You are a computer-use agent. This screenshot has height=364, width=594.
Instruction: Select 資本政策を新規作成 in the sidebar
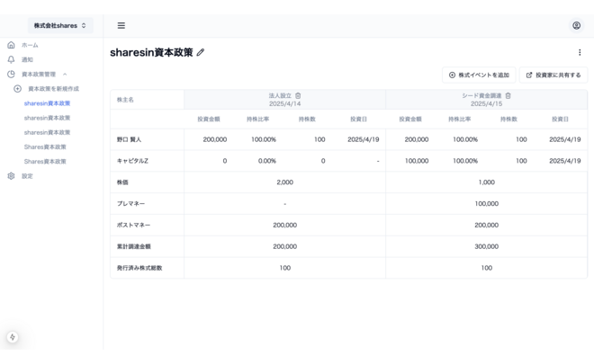pos(53,89)
